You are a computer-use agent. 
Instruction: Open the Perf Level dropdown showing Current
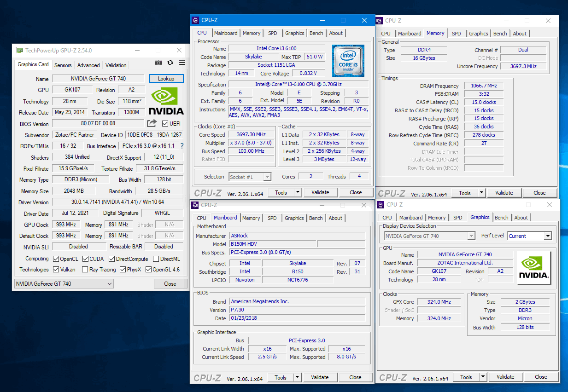pyautogui.click(x=529, y=236)
